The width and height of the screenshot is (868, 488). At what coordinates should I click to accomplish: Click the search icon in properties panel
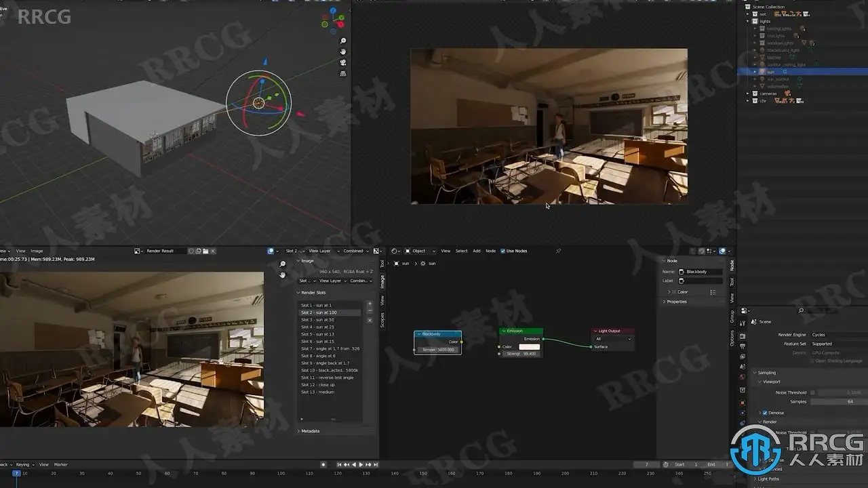pyautogui.click(x=801, y=310)
